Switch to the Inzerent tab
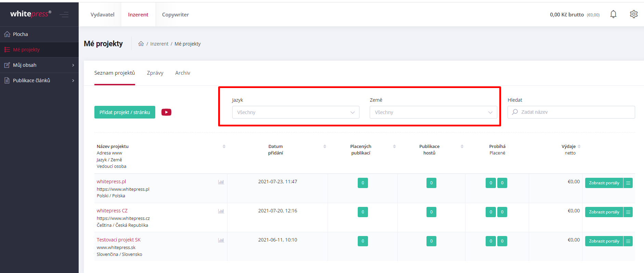 pyautogui.click(x=138, y=14)
